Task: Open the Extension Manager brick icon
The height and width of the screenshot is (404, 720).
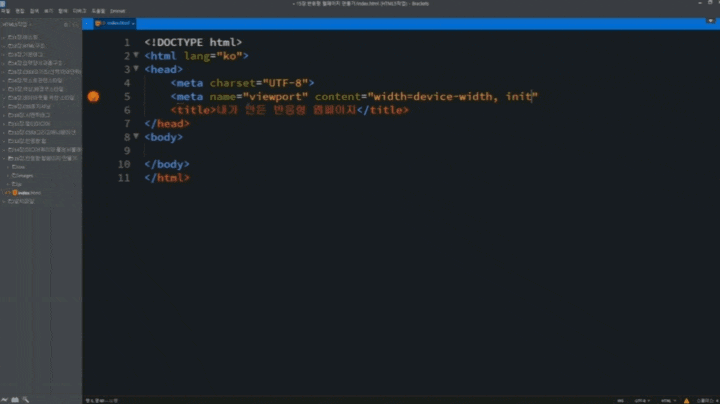Action: [x=15, y=400]
